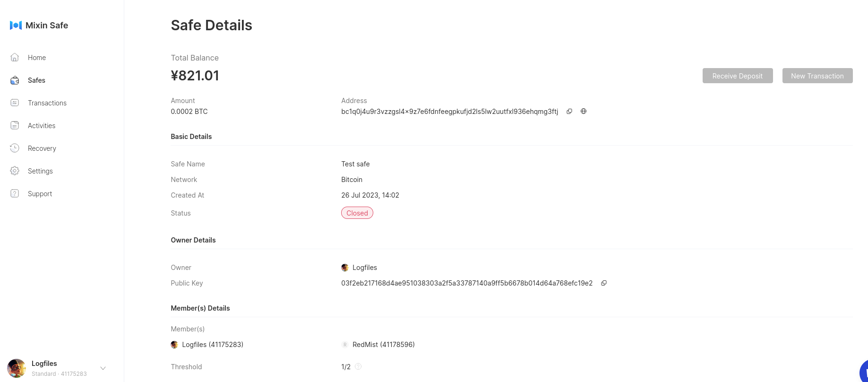Expand the Logfiles account chevron

[x=103, y=368]
